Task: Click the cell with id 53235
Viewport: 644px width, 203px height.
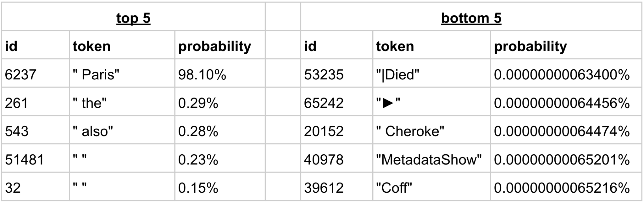Action: (324, 75)
